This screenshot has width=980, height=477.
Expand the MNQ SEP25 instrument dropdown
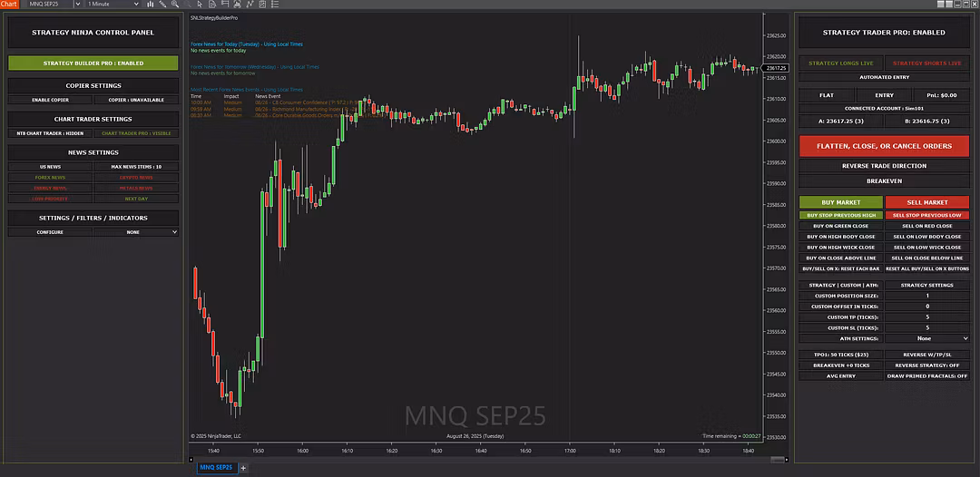point(76,5)
